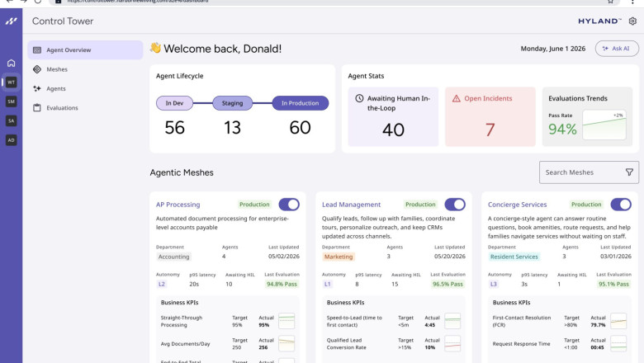Select the In Dev lifecycle stage
Screen dimensions: 644x363
(174, 103)
